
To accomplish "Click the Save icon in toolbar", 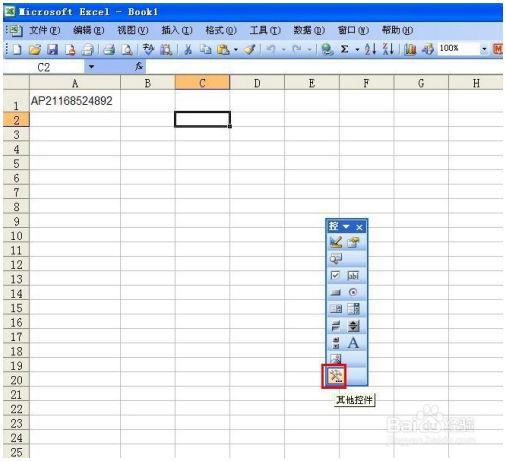I will (x=52, y=50).
